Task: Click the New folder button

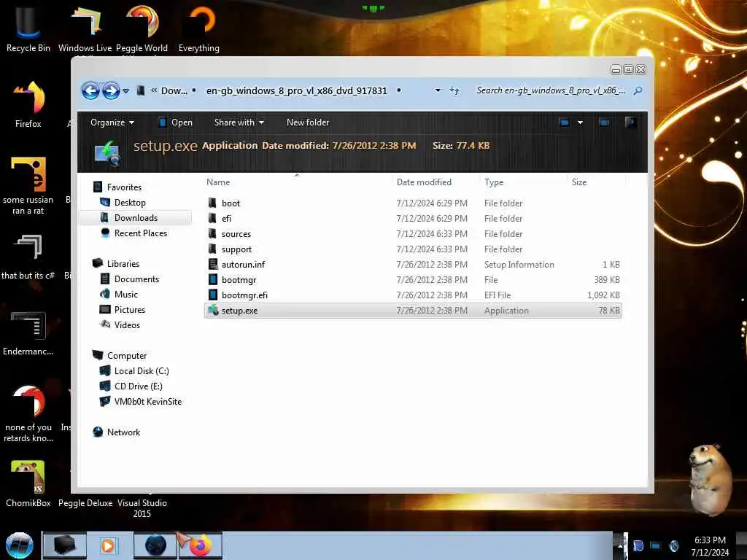Action: pyautogui.click(x=308, y=122)
